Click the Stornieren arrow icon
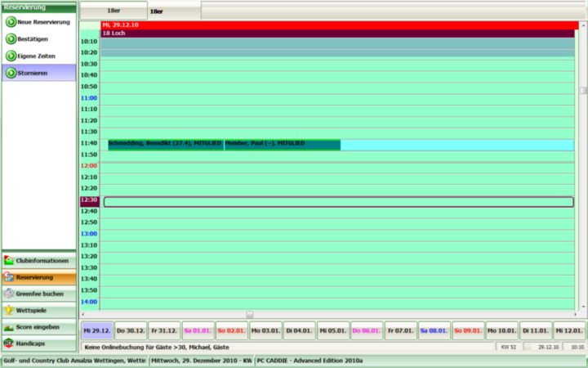588x368 pixels. coord(11,73)
